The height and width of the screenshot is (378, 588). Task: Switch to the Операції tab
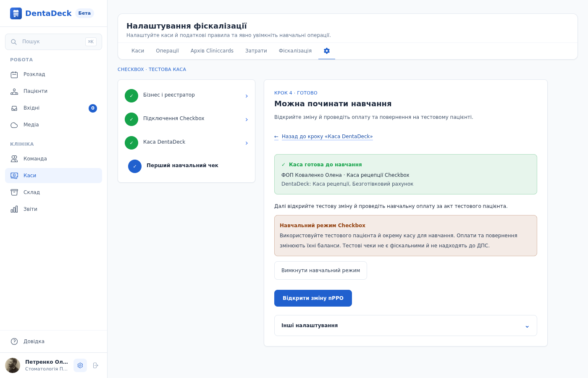pos(167,51)
